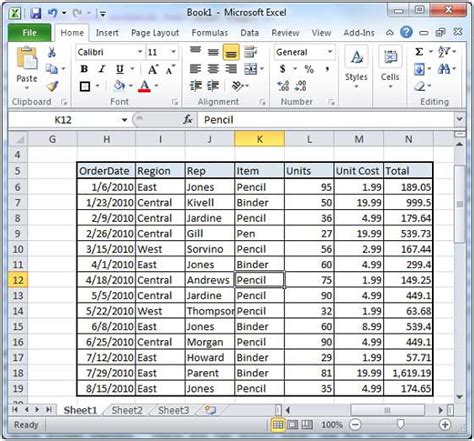The width and height of the screenshot is (474, 441).
Task: Click the zoom slider handle
Action: (400, 424)
